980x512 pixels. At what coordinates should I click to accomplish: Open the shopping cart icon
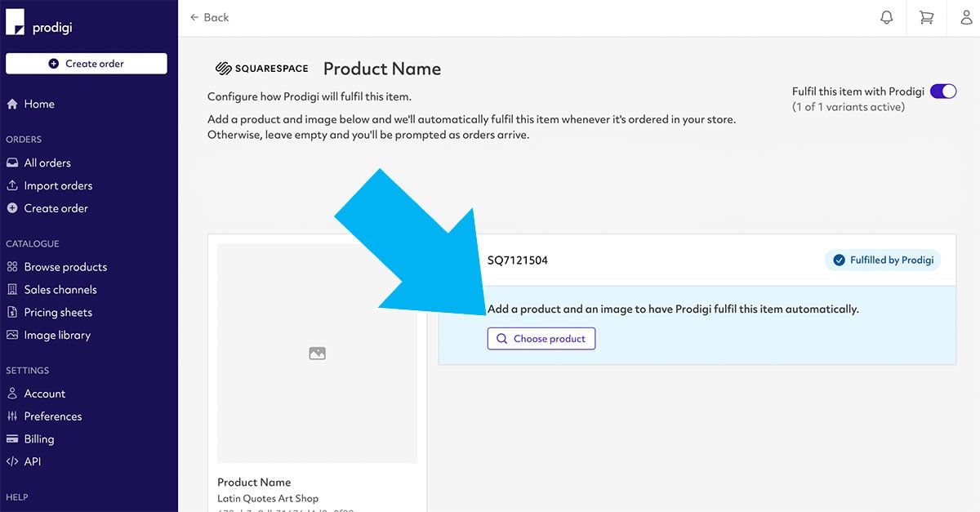[926, 18]
